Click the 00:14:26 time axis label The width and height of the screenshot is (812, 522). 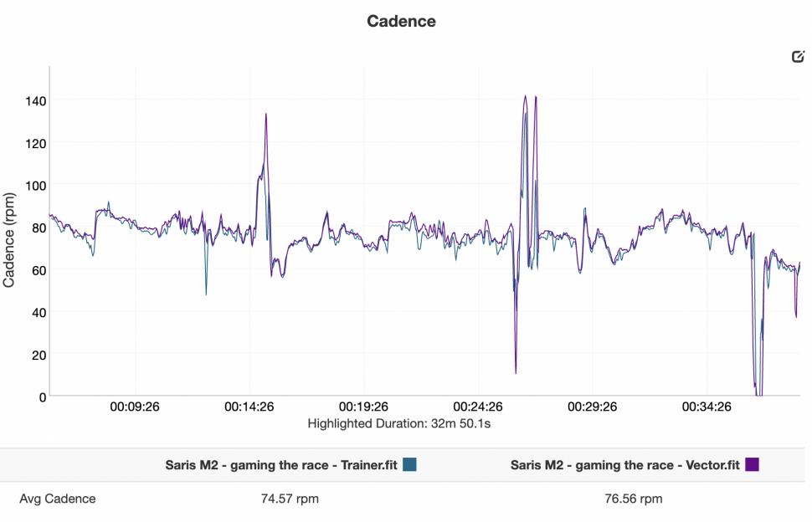[x=249, y=407]
